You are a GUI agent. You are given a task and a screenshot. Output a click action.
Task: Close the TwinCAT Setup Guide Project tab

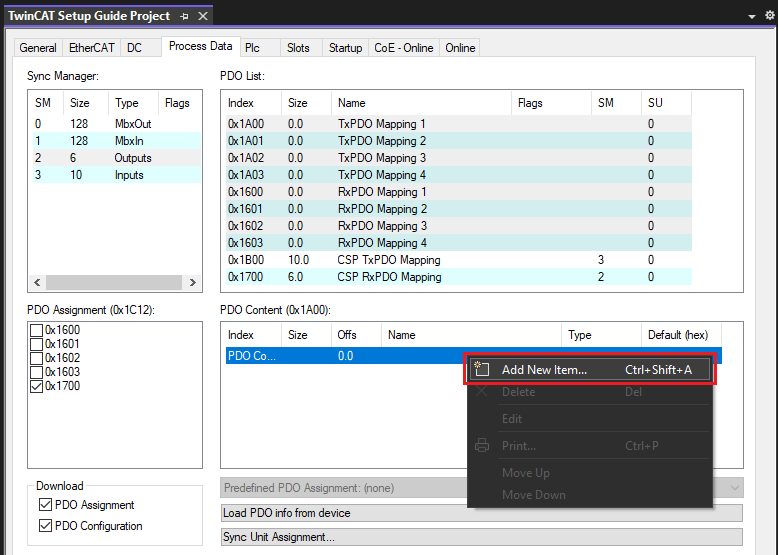click(x=203, y=16)
